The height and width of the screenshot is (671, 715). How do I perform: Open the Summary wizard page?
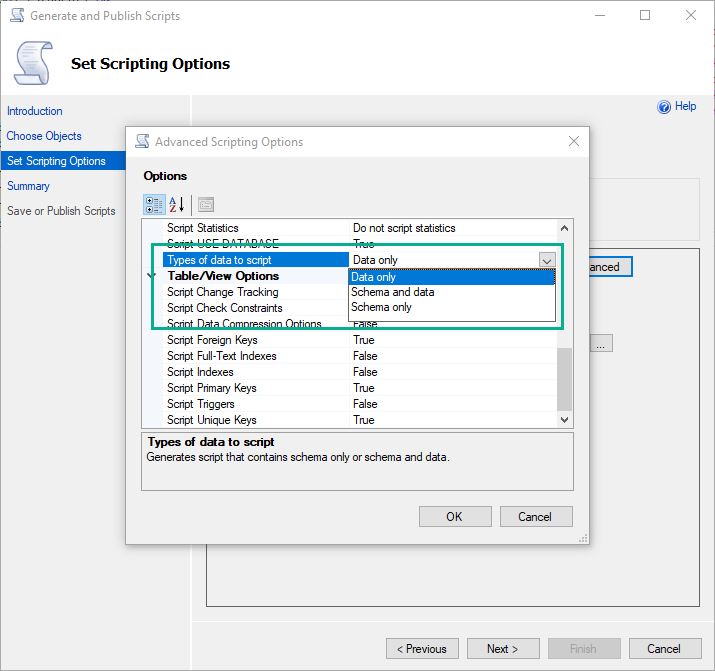[28, 186]
